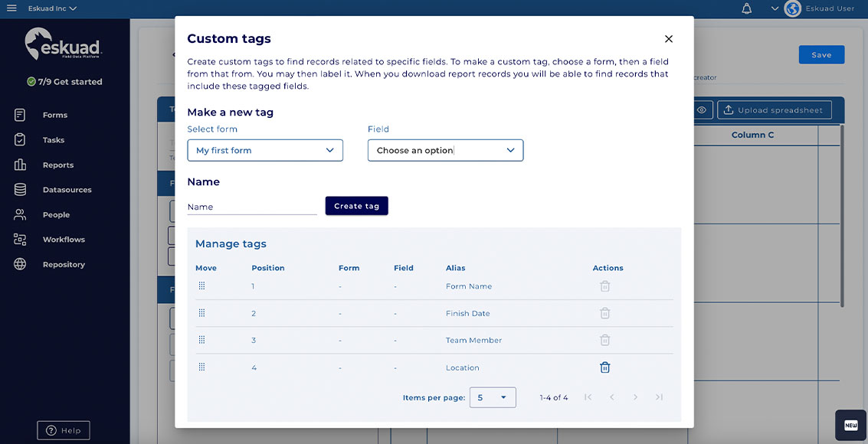Viewport: 868px width, 444px height.
Task: Change Items per page from 5
Action: (493, 397)
